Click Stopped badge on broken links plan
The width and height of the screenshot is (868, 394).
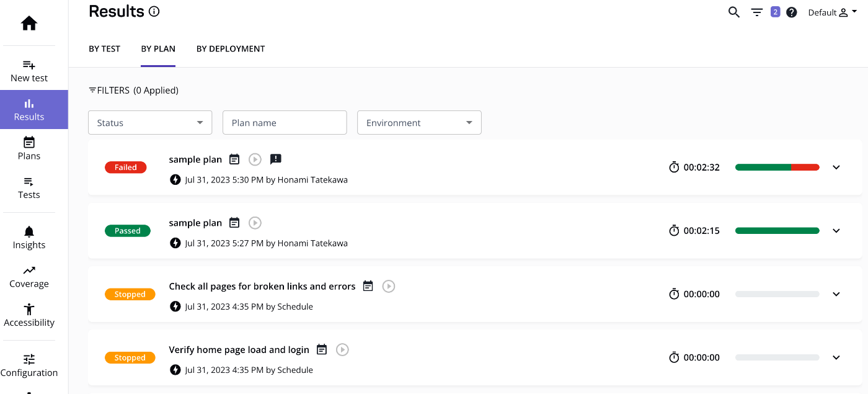coord(130,294)
